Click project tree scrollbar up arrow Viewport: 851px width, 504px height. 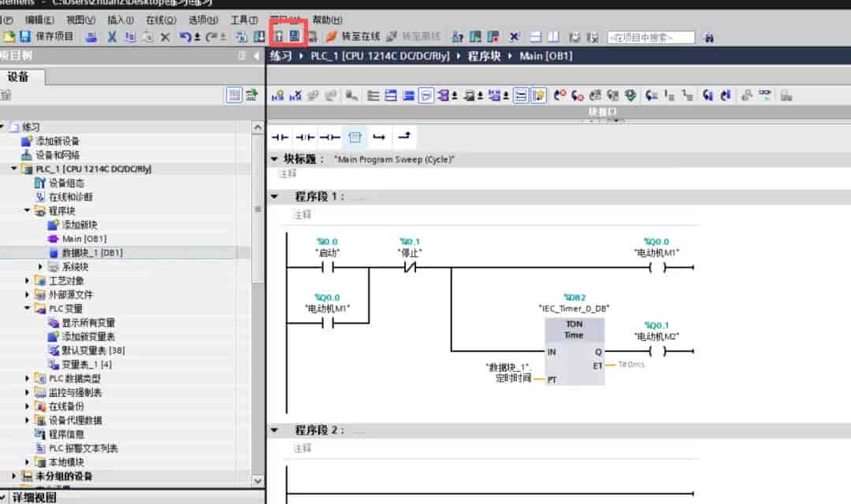[x=258, y=128]
